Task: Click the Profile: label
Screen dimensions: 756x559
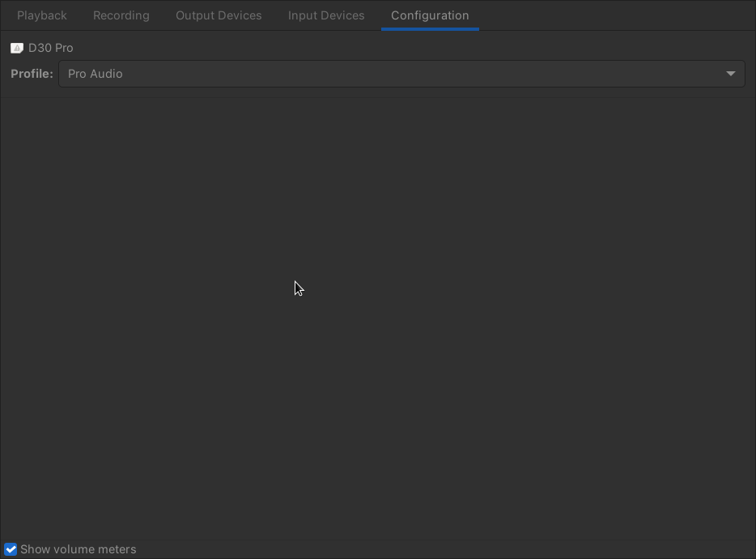Action: point(32,73)
